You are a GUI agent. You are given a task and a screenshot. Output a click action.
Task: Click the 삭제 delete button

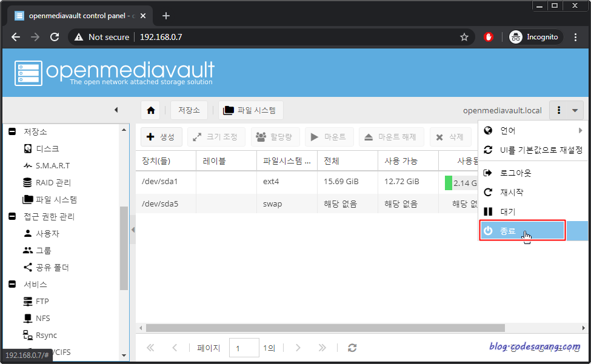click(x=450, y=137)
